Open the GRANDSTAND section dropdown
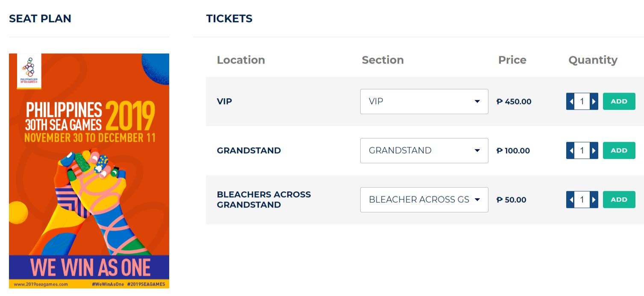Viewport: 644px width, 296px height. click(x=424, y=151)
